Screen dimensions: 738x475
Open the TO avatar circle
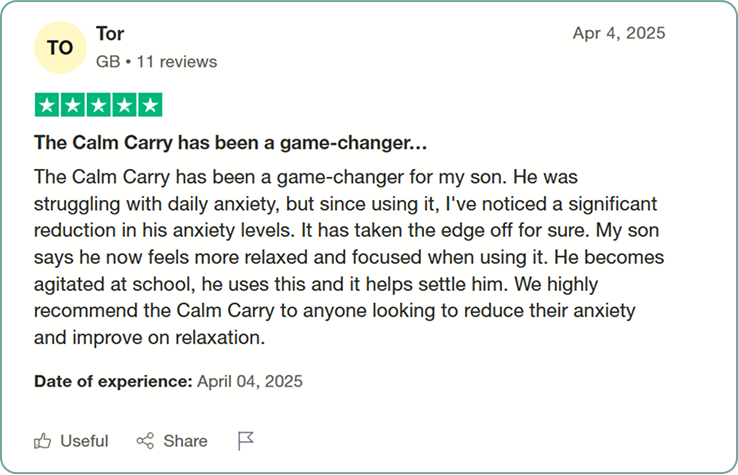pyautogui.click(x=60, y=48)
